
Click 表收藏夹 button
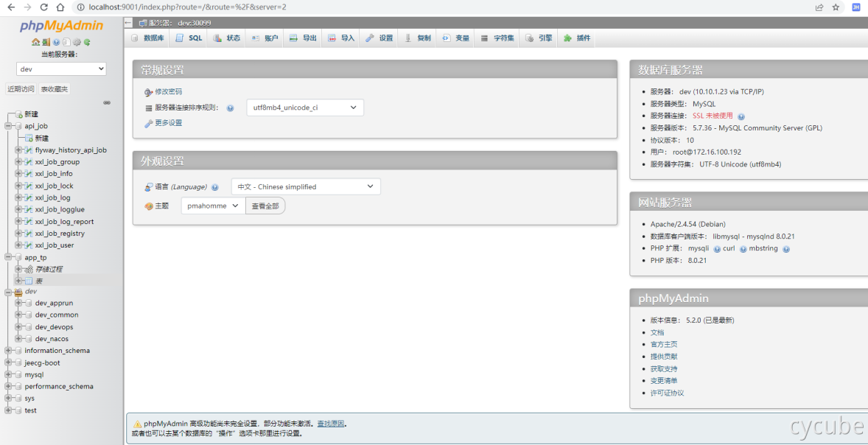(x=55, y=89)
